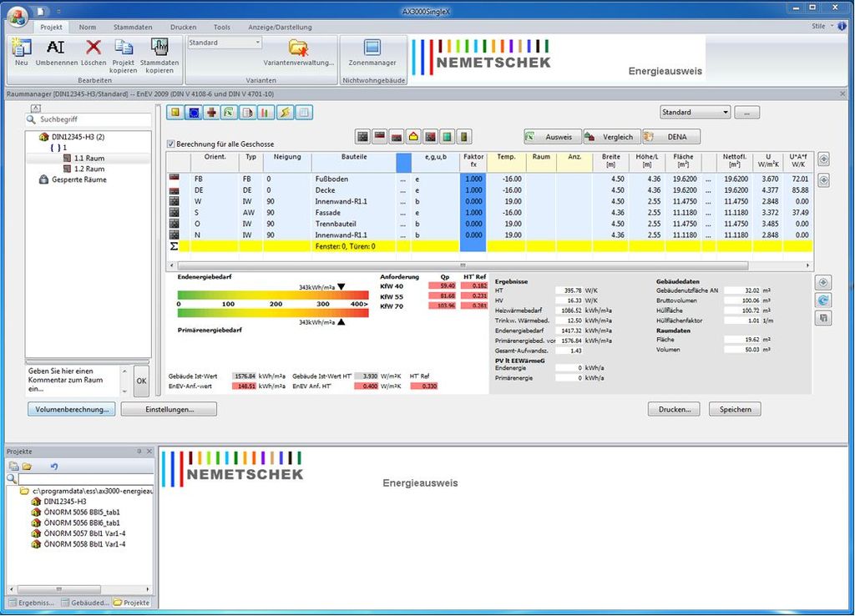Click the Volumenberechnung... button

(x=72, y=409)
